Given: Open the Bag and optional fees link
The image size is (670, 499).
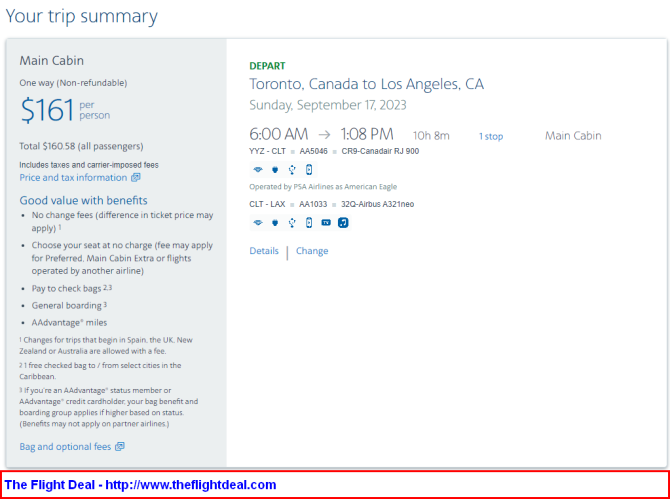Looking at the screenshot, I should (65, 447).
